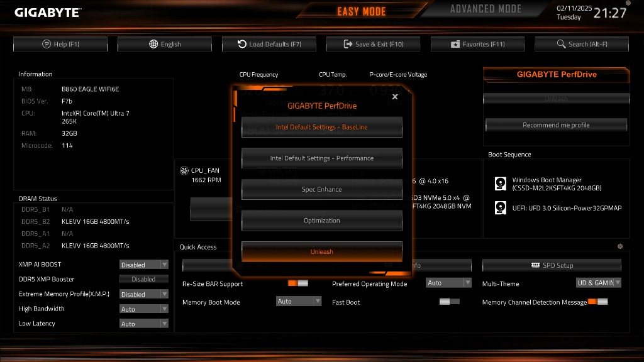Click the globe language icon
This screenshot has width=644, height=362.
tap(153, 44)
